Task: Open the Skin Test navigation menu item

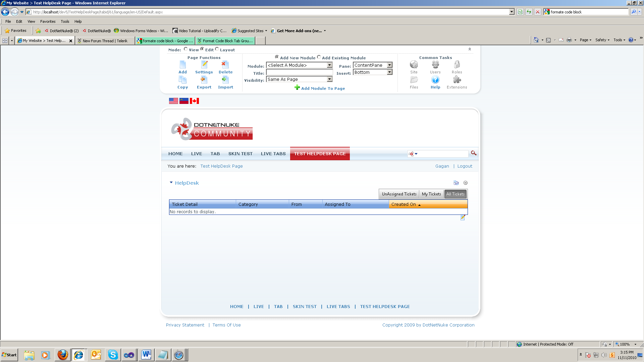Action: [240, 154]
